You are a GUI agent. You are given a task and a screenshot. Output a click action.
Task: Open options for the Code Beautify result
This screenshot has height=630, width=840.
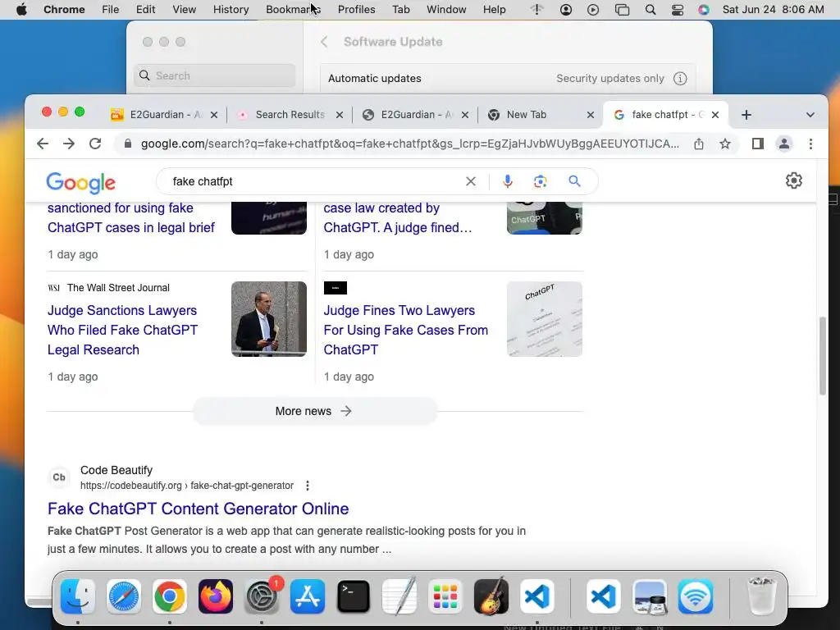[308, 486]
